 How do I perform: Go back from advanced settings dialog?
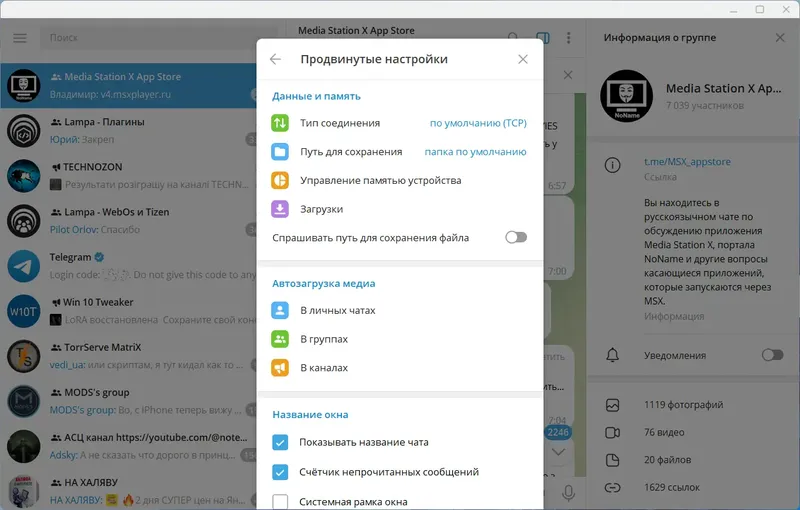pyautogui.click(x=276, y=59)
